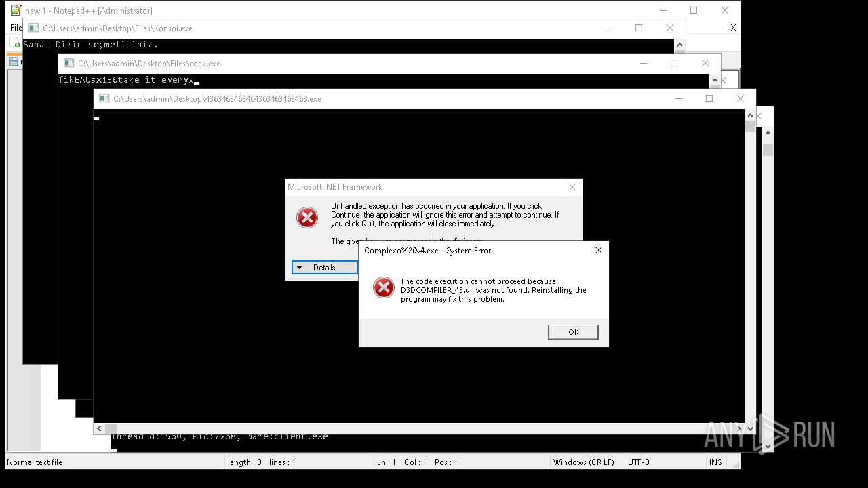Click OK in the Complexo System Error dialog
The width and height of the screenshot is (868, 488).
click(573, 332)
